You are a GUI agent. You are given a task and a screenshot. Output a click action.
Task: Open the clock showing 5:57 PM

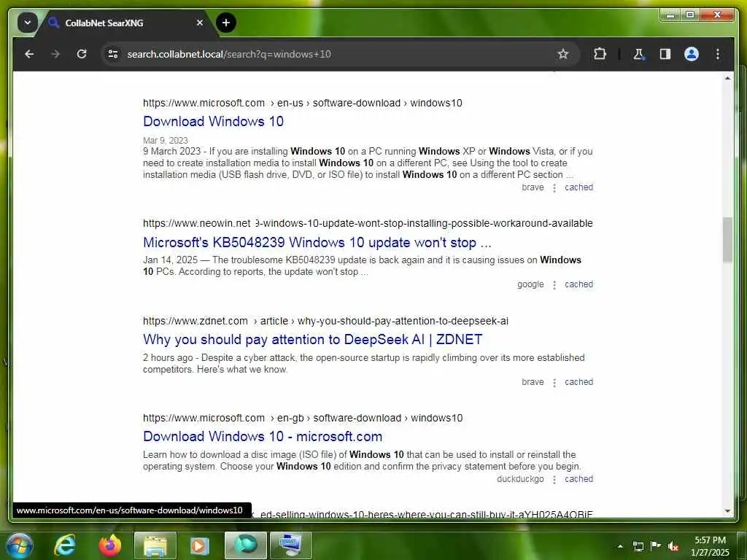pos(710,546)
